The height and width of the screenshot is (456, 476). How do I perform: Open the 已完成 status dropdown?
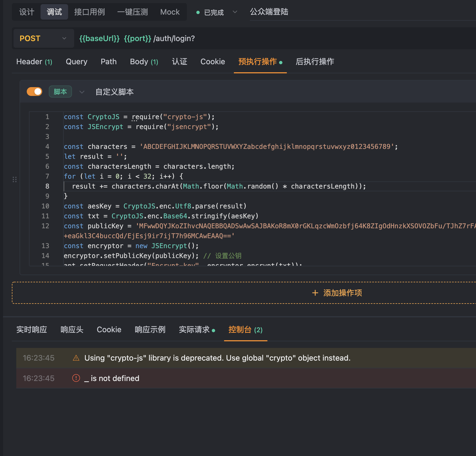click(x=217, y=12)
